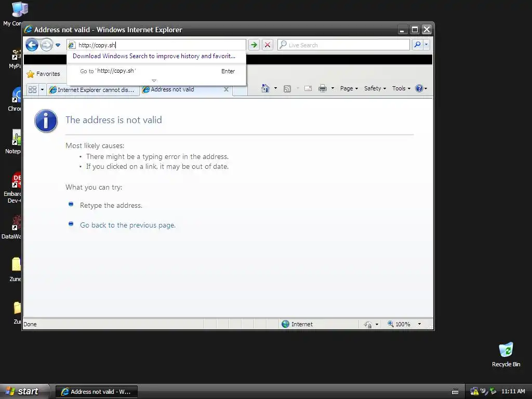Go back with the Back arrow button
Screen dimensions: 532x399
32,45
